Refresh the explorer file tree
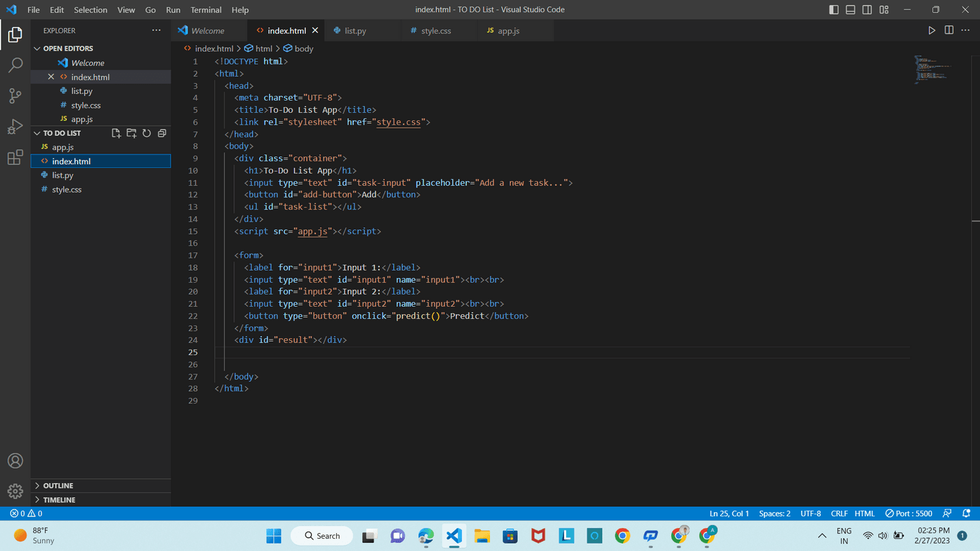The width and height of the screenshot is (980, 551). (146, 133)
